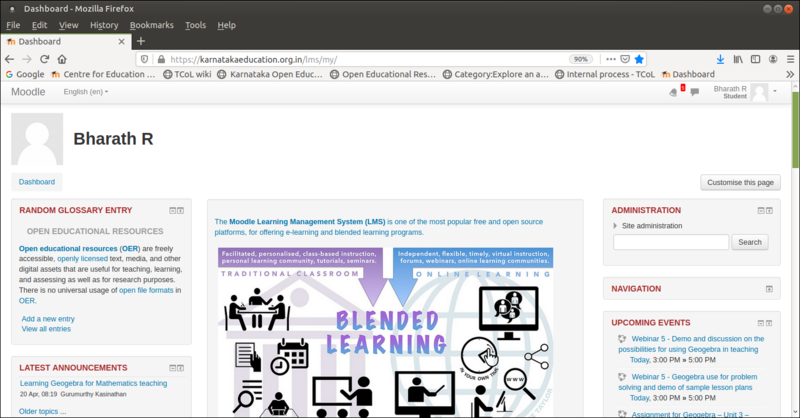This screenshot has width=800, height=418.
Task: Open the user menu dropdown arrow
Action: (775, 91)
